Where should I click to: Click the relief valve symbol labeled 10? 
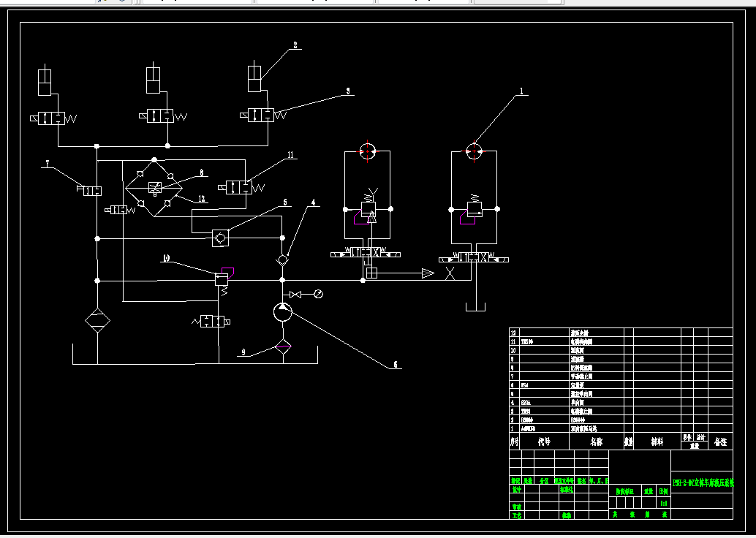click(222, 280)
